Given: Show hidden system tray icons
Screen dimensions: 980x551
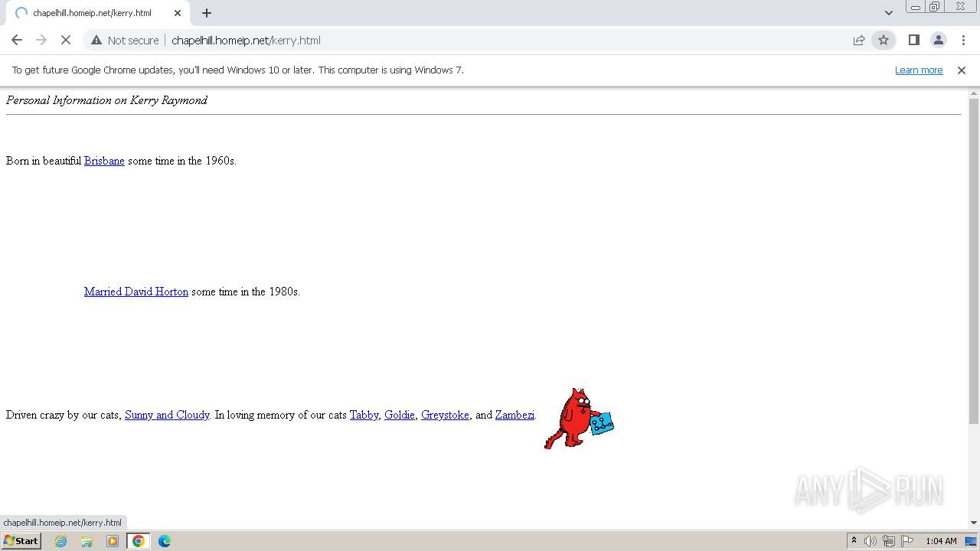Looking at the screenshot, I should pos(854,540).
